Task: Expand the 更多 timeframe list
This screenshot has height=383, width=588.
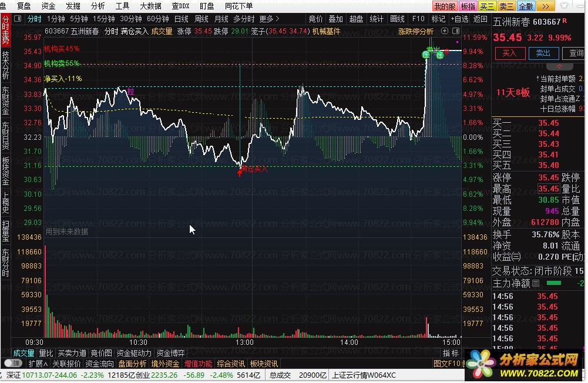Action: (269, 19)
